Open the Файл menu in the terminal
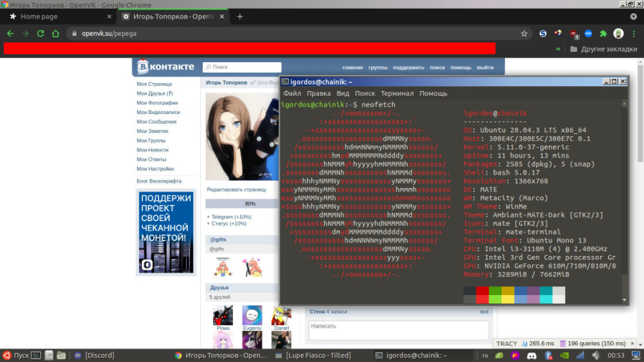 [291, 93]
